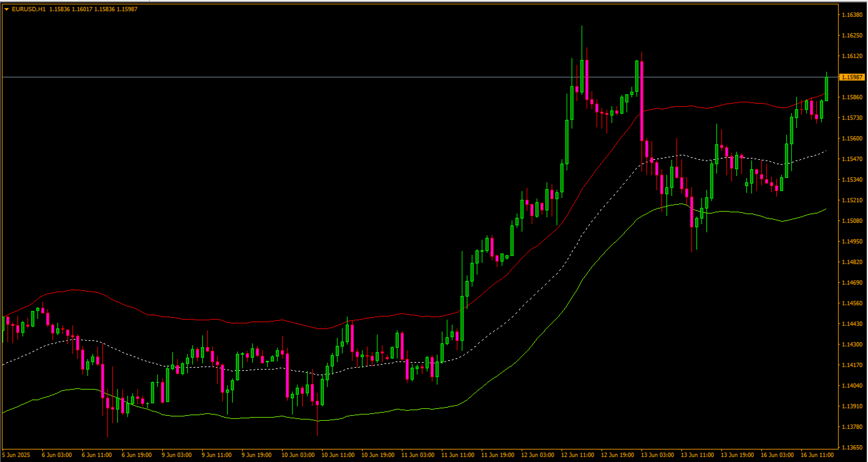Click the 10 Jun 03:00 time label
The height and width of the screenshot is (462, 868).
tap(298, 455)
